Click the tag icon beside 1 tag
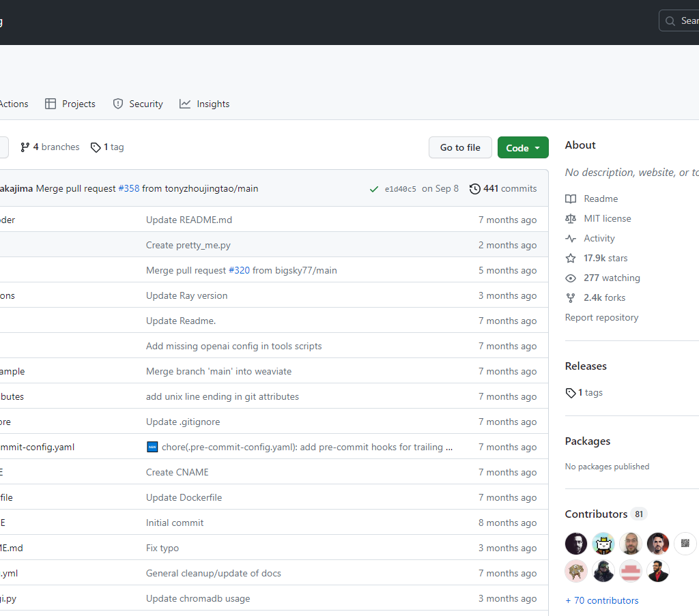The width and height of the screenshot is (699, 616). pos(96,147)
